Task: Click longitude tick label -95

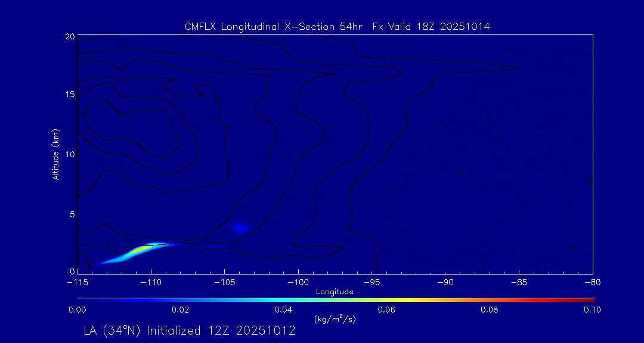Action: 372,282
